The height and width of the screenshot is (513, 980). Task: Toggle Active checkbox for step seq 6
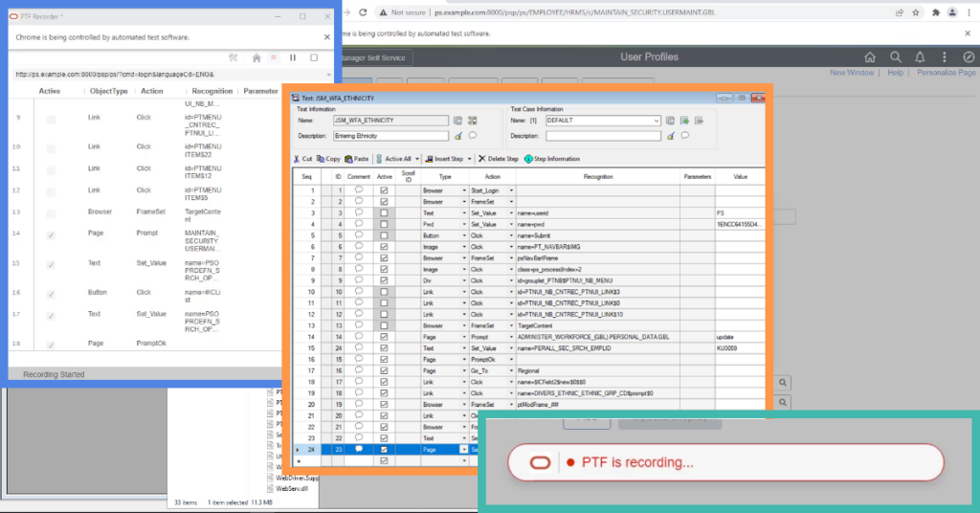click(x=384, y=247)
